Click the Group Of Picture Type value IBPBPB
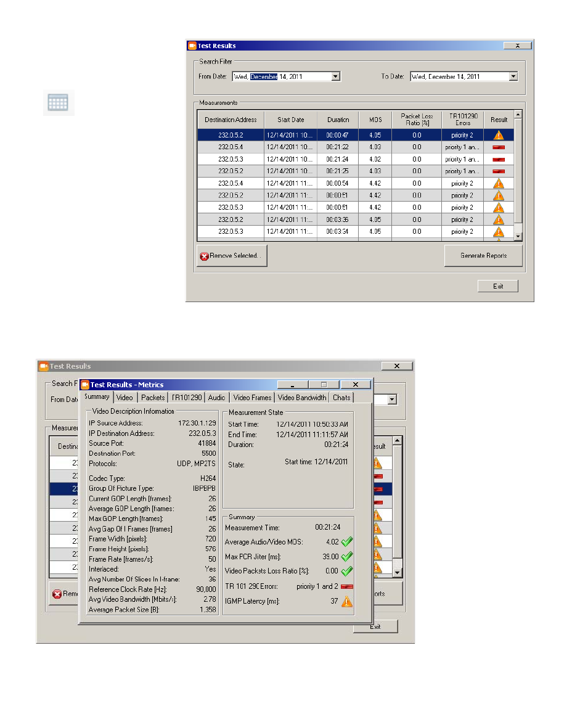 point(205,488)
